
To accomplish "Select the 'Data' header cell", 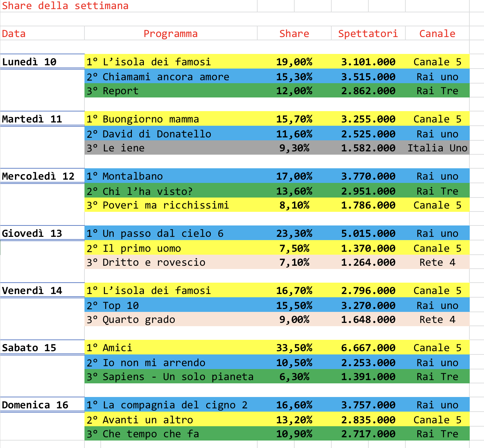I will point(14,33).
